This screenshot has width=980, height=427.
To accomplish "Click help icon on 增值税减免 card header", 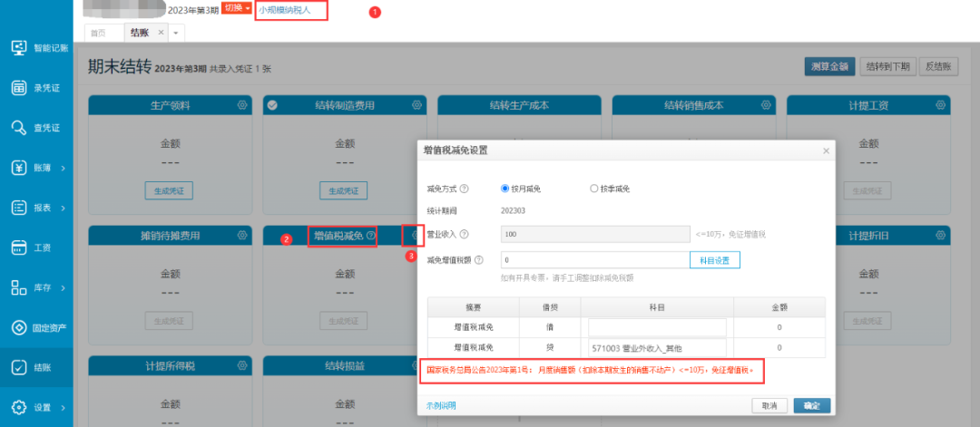I will pyautogui.click(x=371, y=236).
